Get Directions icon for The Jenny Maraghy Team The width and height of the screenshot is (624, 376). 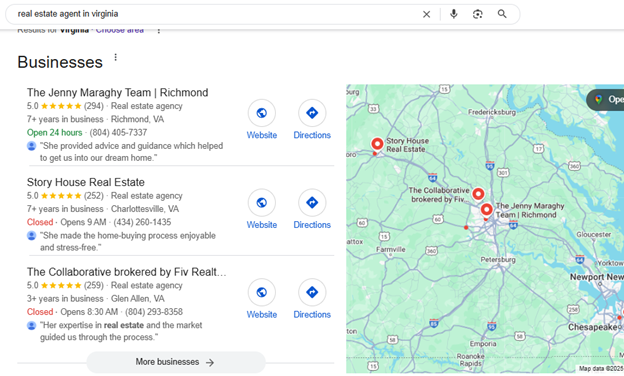312,113
